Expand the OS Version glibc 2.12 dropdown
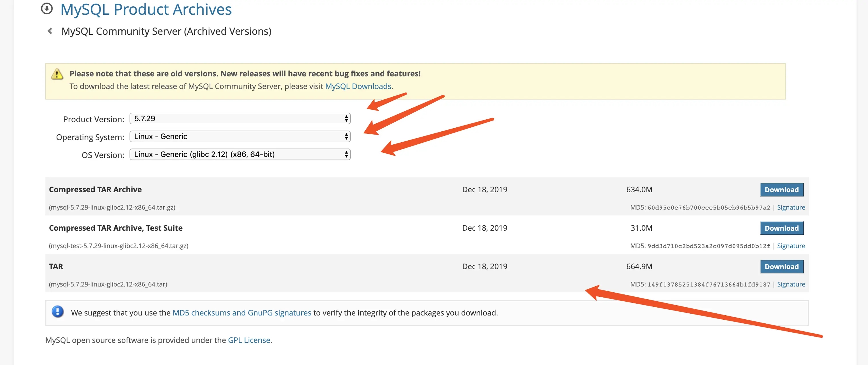Viewport: 868px width, 365px height. 240,154
